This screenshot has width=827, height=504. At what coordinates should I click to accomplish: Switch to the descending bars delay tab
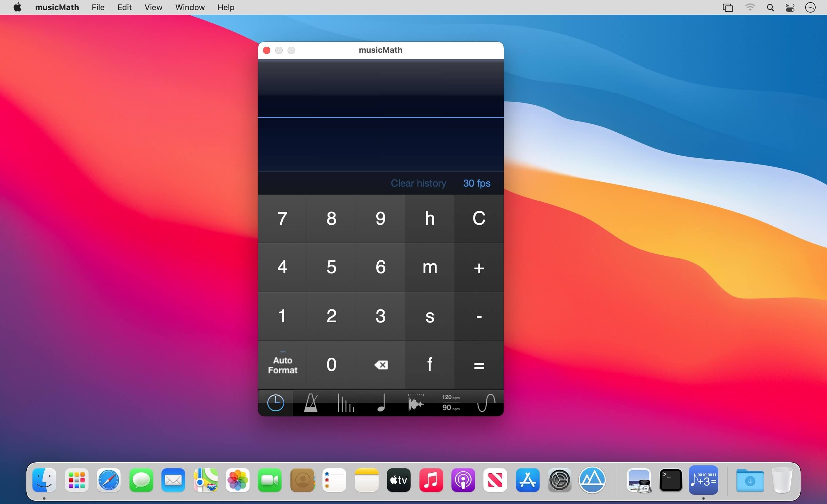[x=346, y=403]
